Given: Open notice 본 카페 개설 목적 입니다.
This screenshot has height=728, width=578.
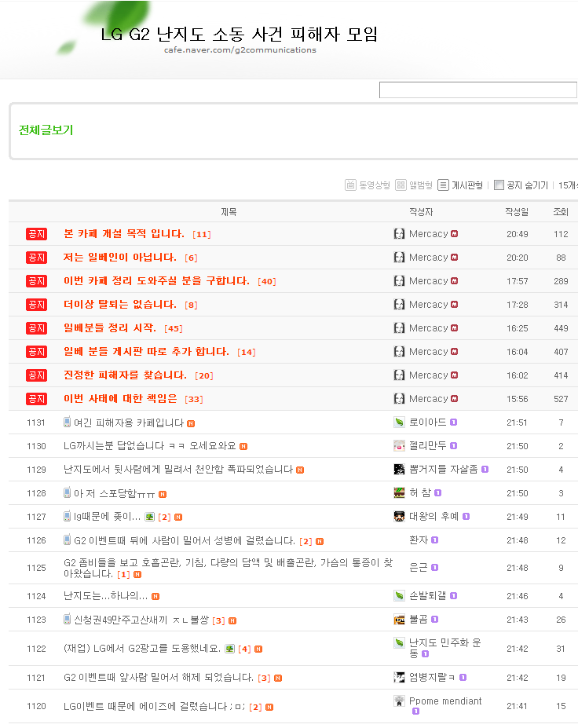Looking at the screenshot, I should pyautogui.click(x=124, y=233).
